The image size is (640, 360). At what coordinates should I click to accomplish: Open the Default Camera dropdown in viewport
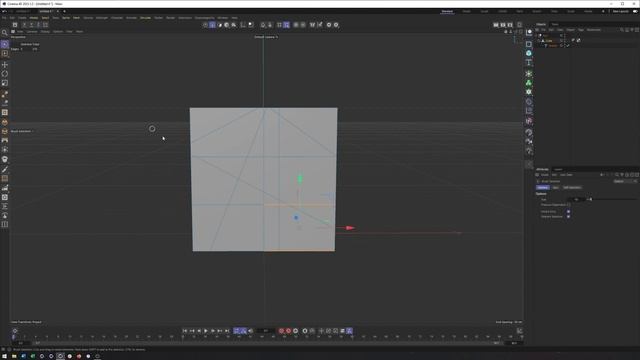266,37
